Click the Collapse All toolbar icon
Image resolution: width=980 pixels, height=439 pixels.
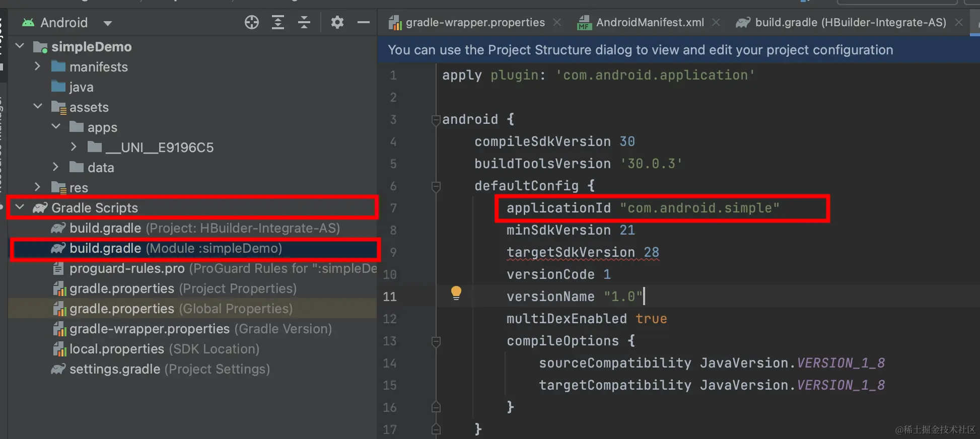(x=304, y=22)
